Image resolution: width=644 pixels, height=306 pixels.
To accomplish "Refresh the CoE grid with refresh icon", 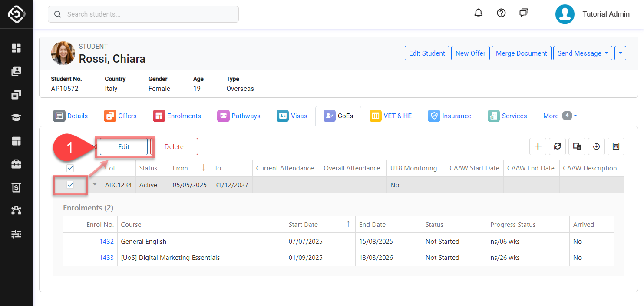I will tap(557, 146).
